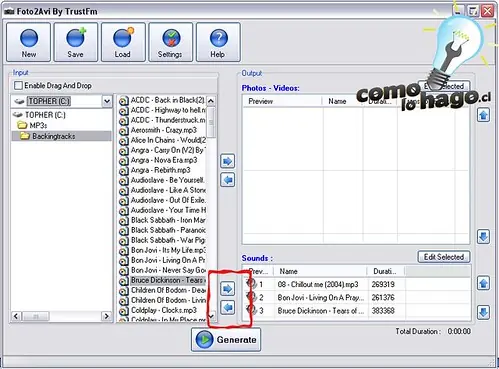Click mp3 icon beside Aerosmith - Crazy.mp3
This screenshot has width=499, height=369.
coord(124,131)
